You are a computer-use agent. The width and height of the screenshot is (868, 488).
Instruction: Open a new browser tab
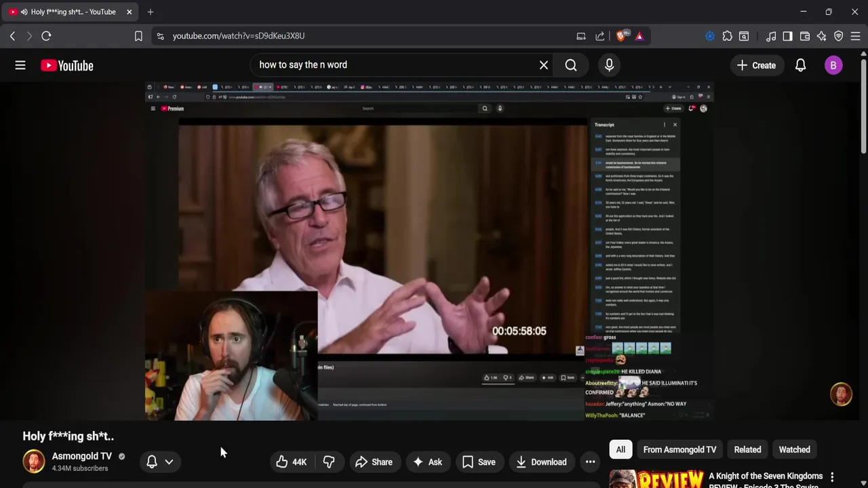pyautogui.click(x=151, y=12)
